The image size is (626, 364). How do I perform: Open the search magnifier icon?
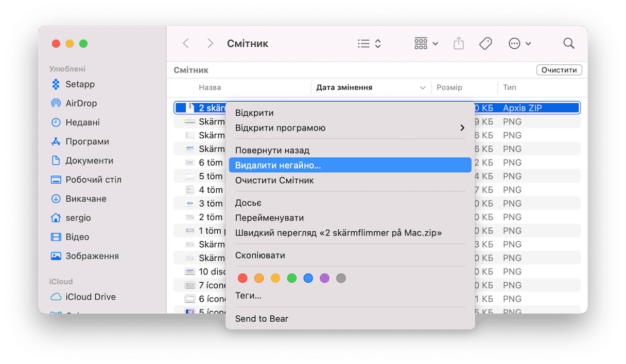point(568,44)
